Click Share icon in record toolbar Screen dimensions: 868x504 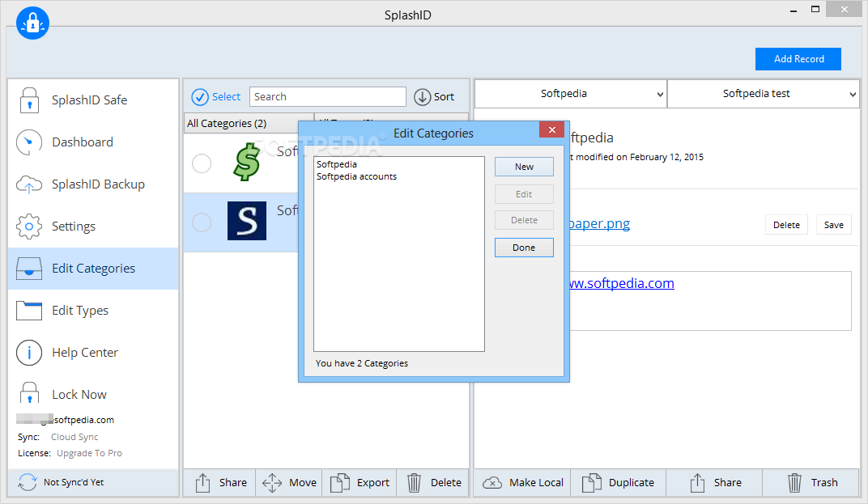697,482
